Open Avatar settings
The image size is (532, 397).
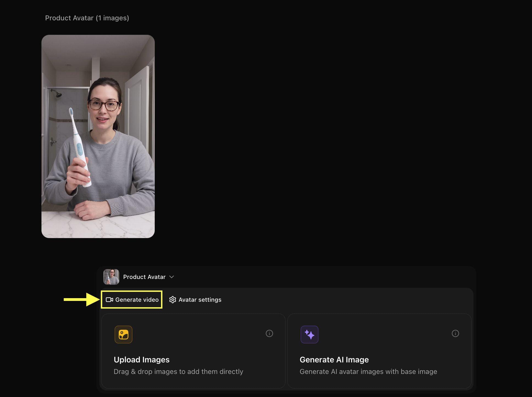click(195, 300)
